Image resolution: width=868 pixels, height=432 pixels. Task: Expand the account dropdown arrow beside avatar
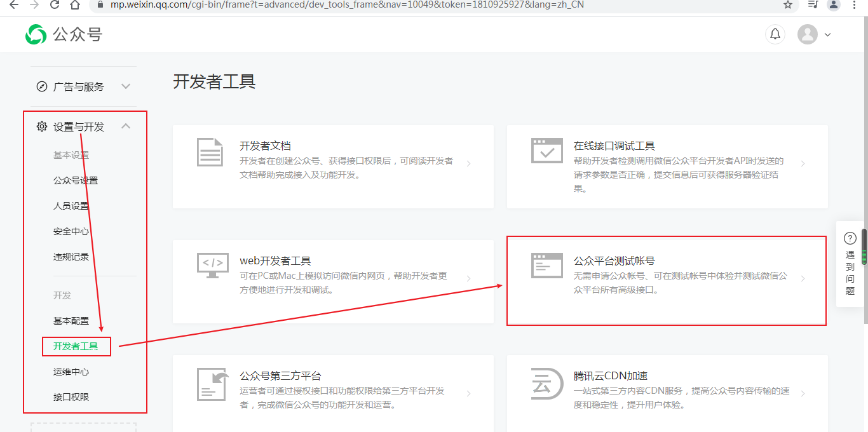(827, 35)
